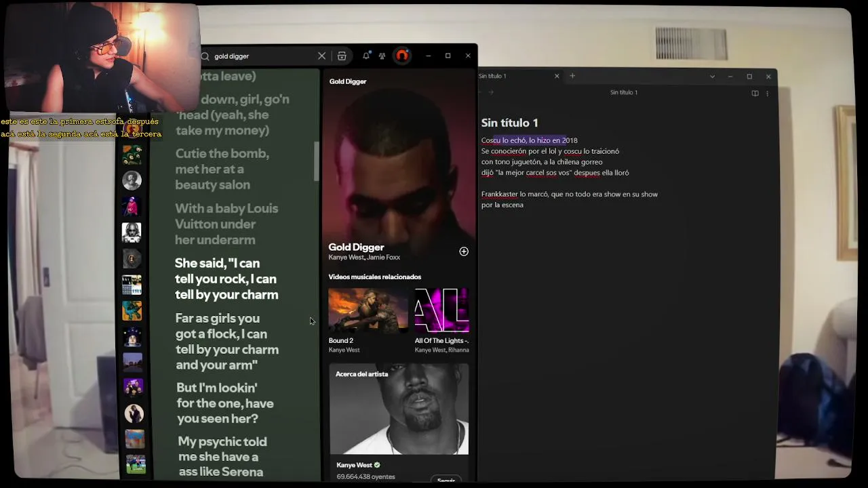Expand the tab list chevron in notes window

712,77
